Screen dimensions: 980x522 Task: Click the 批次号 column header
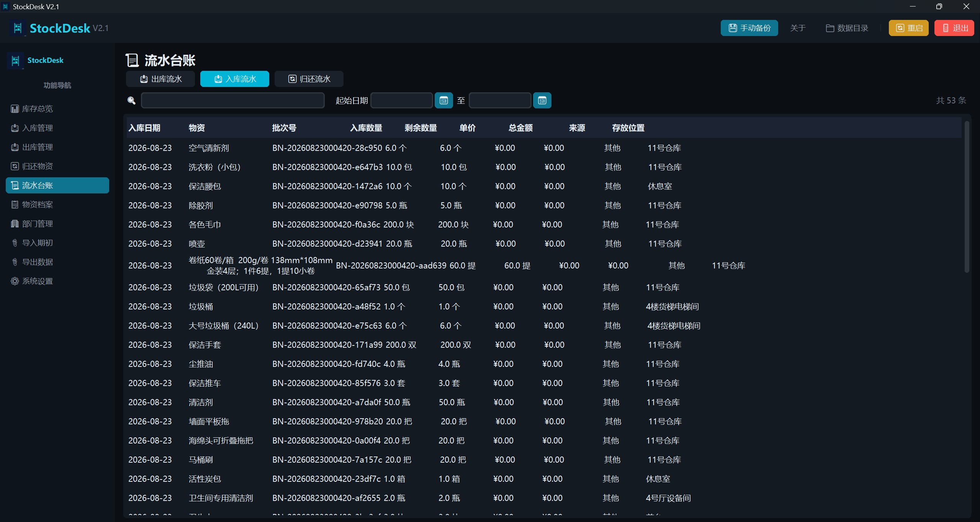(x=284, y=128)
